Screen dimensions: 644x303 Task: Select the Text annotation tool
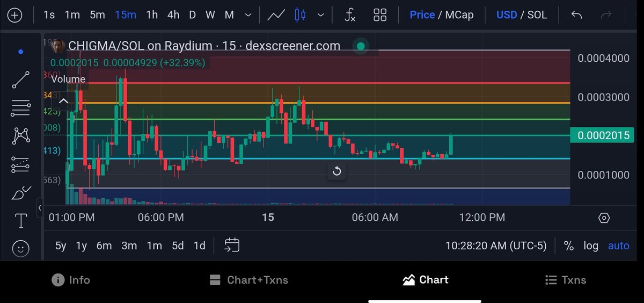[x=20, y=220]
